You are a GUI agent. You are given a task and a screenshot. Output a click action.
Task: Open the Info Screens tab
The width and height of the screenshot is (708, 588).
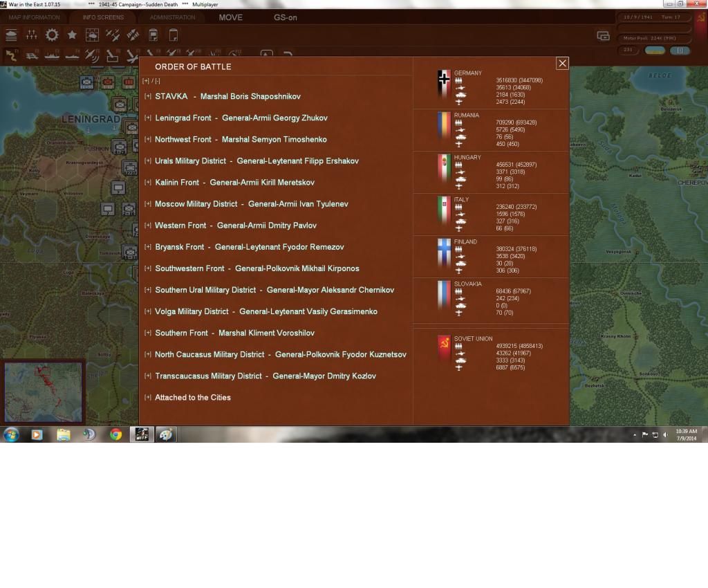click(x=103, y=17)
